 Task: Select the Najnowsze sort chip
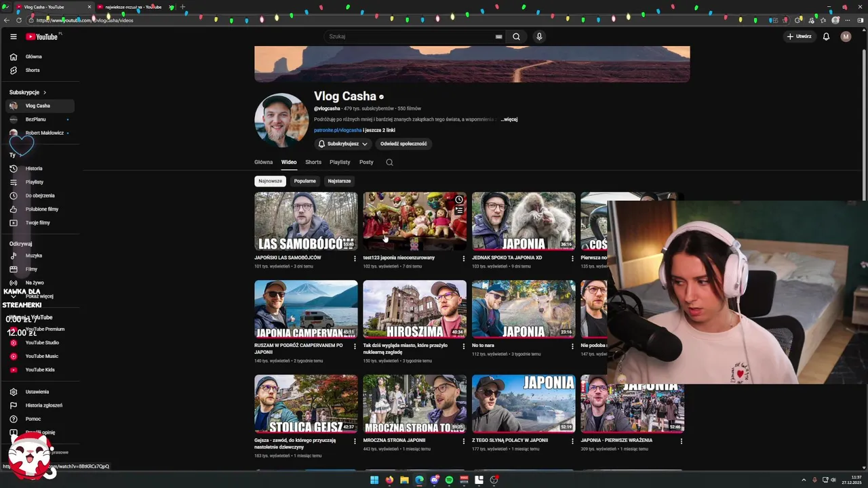270,181
